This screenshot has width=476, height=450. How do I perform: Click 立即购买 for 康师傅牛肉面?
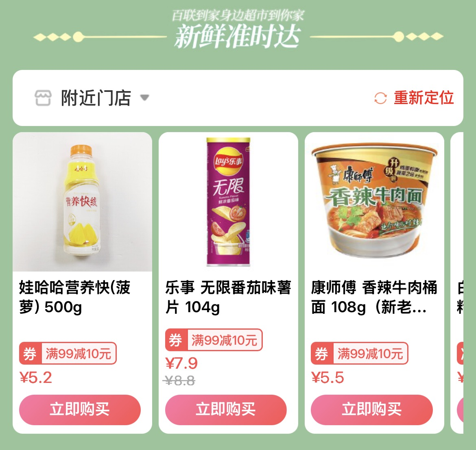371,409
